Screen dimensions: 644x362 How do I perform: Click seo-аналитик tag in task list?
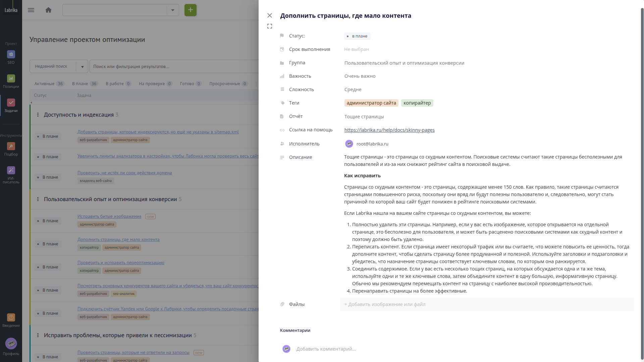click(124, 294)
